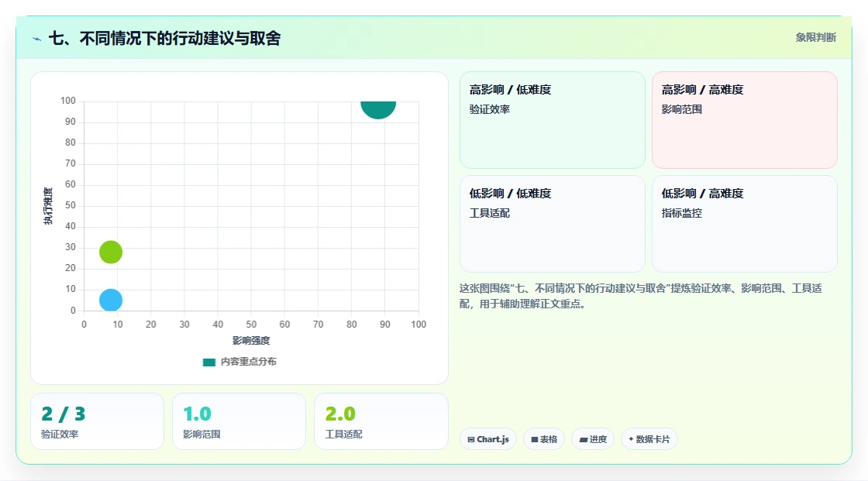Click the 进度 tag icon
This screenshot has width=868, height=481.
[x=584, y=439]
